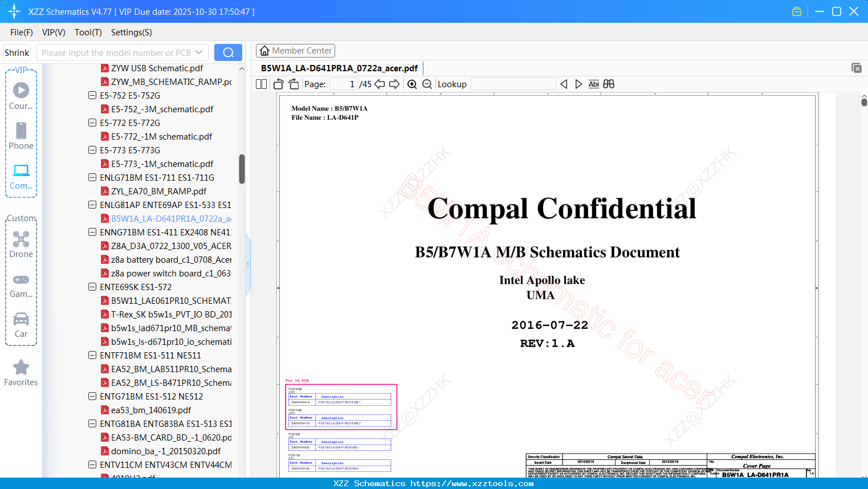Viewport: 868px width, 489px height.
Task: Open T-Rex_SK b5w1s_PVT_IO BD file
Action: tap(171, 314)
